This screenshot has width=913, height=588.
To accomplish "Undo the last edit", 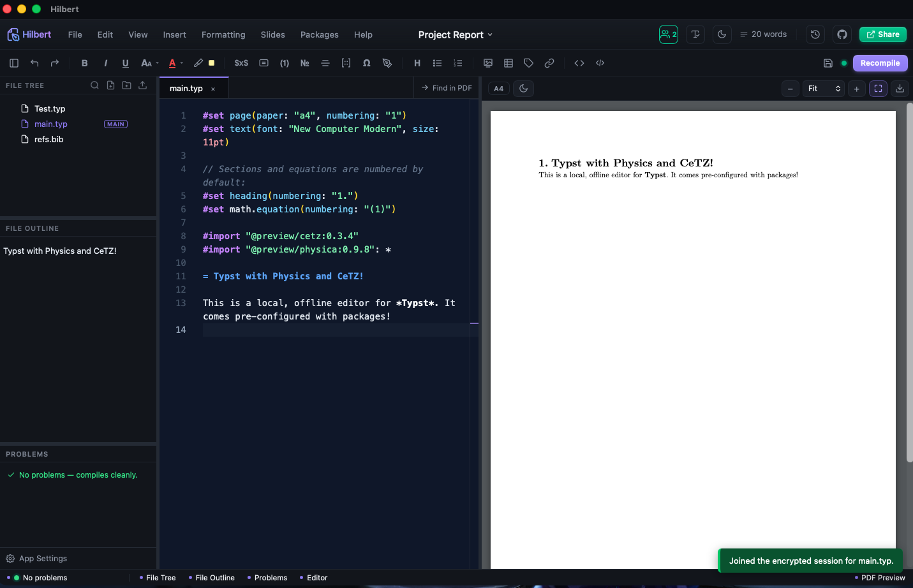I will tap(34, 63).
